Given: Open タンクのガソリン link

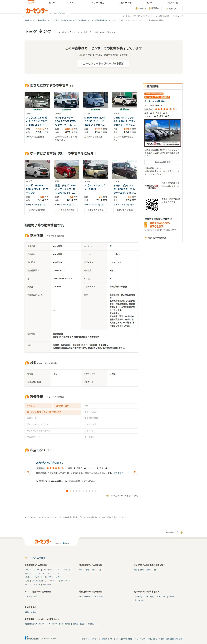Looking at the screenshot, I should click(x=31, y=596).
